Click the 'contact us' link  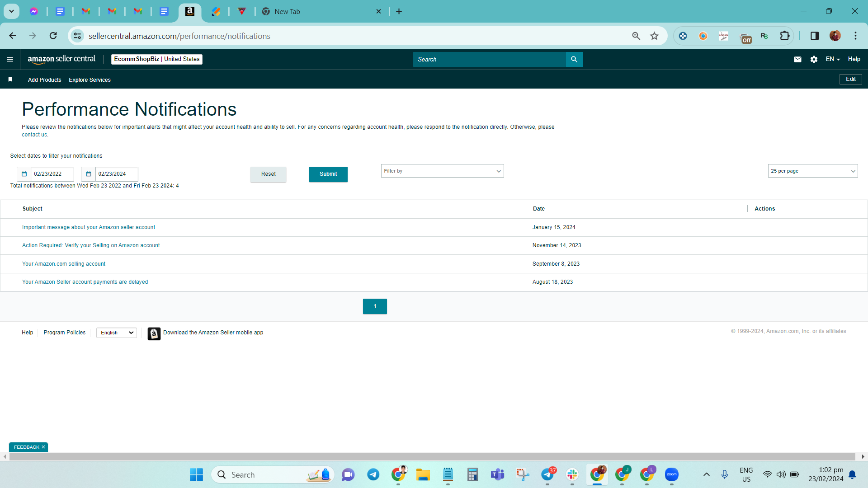coord(34,135)
